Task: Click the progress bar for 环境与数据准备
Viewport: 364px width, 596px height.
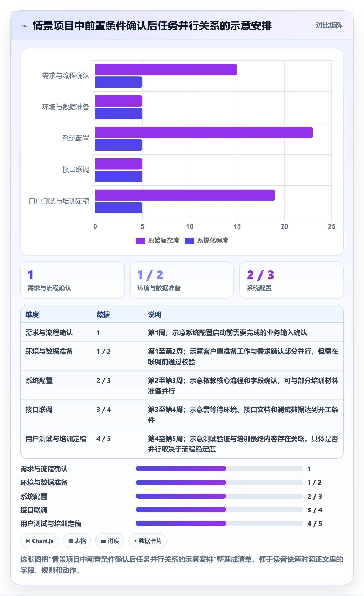Action: [x=219, y=483]
